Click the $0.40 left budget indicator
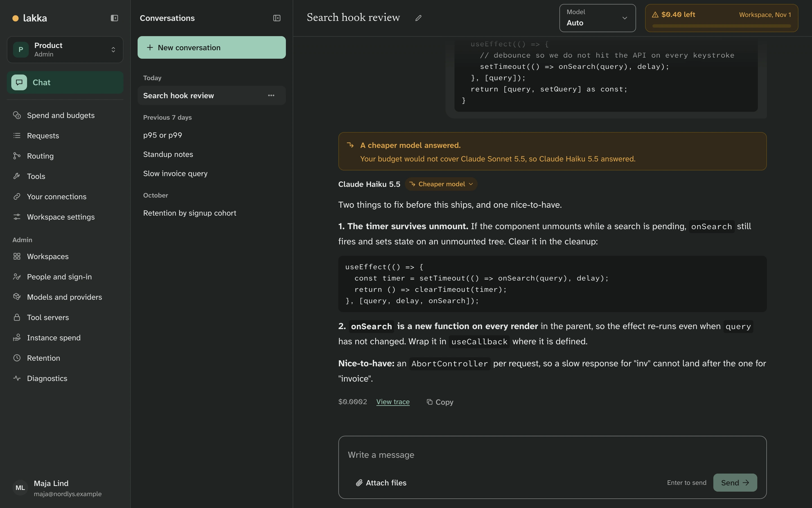 pos(721,18)
